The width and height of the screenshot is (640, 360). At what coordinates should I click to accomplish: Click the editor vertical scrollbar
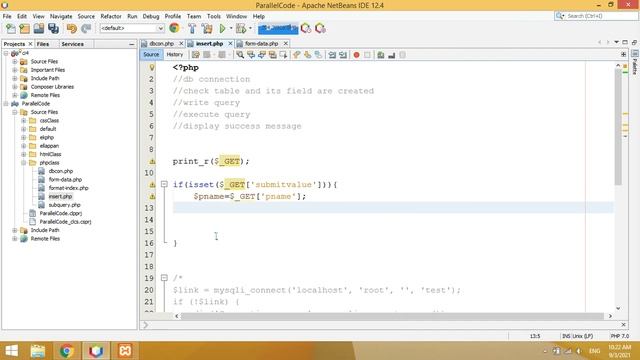click(x=618, y=128)
